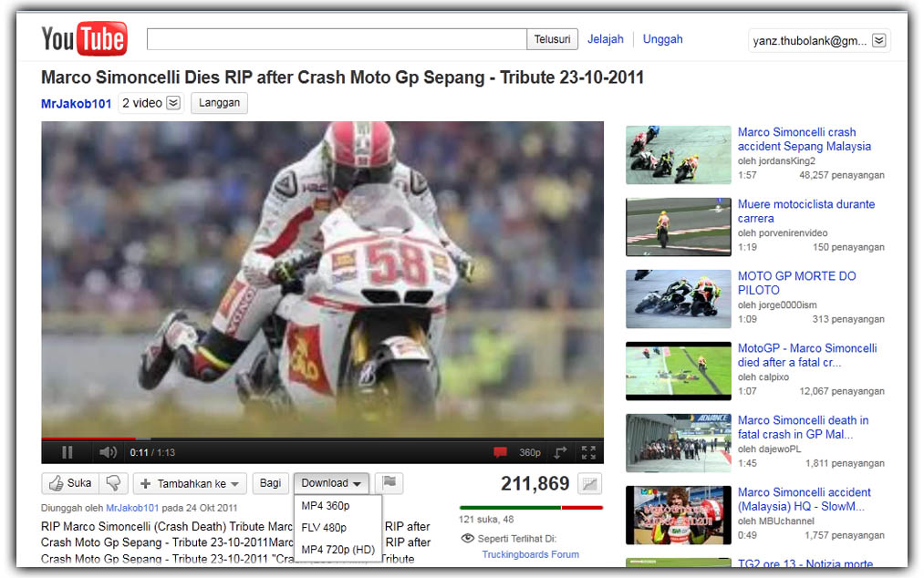This screenshot has width=924, height=578.
Task: Open thumbnail of Muere motociclista durante carrera
Action: click(x=679, y=227)
